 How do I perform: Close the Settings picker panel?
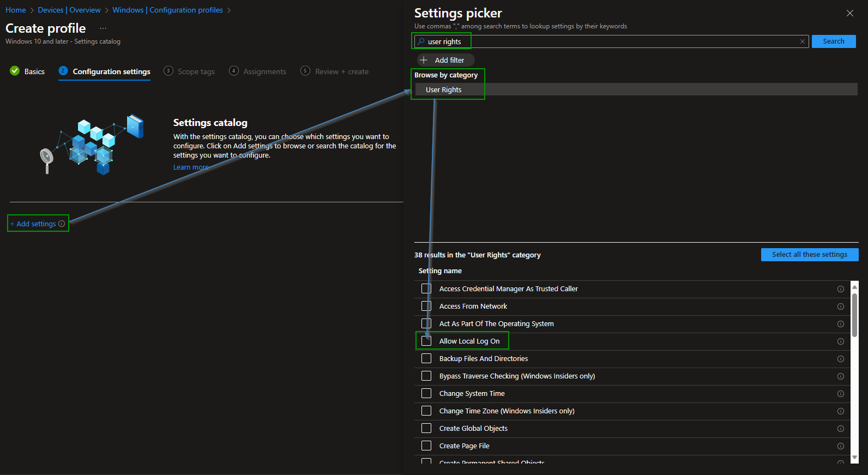849,13
